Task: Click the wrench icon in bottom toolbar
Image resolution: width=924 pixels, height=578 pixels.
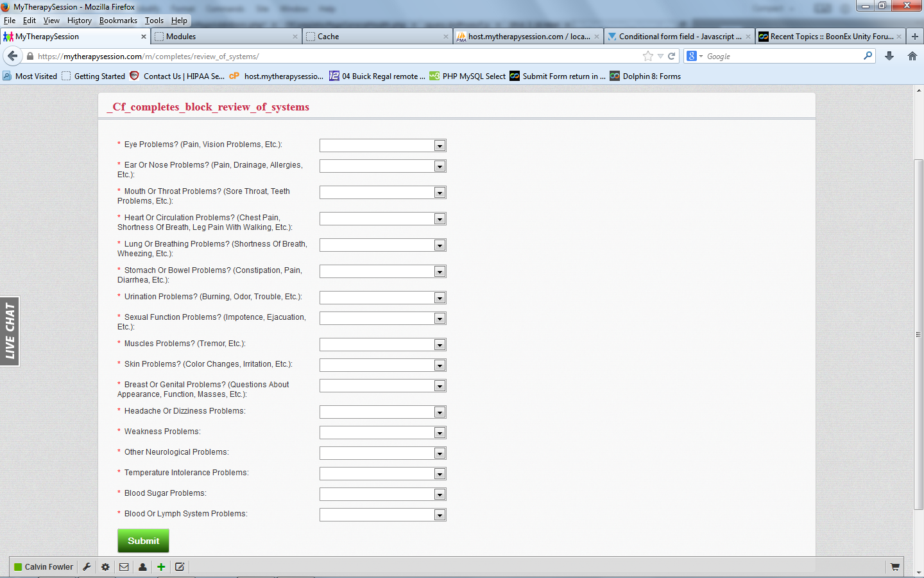Action: tap(87, 567)
